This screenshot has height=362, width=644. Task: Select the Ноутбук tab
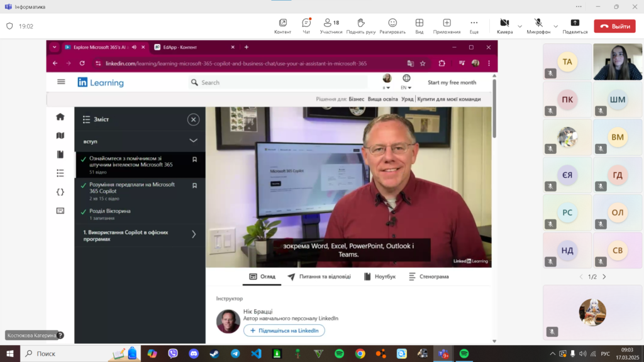click(x=380, y=277)
